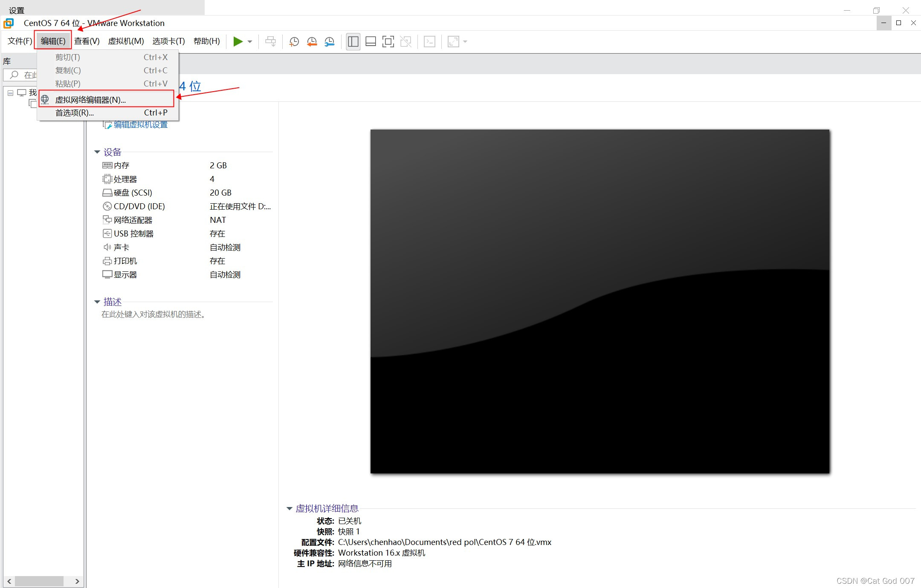Collapse the My Computer library tree node
This screenshot has height=588, width=921.
10,93
